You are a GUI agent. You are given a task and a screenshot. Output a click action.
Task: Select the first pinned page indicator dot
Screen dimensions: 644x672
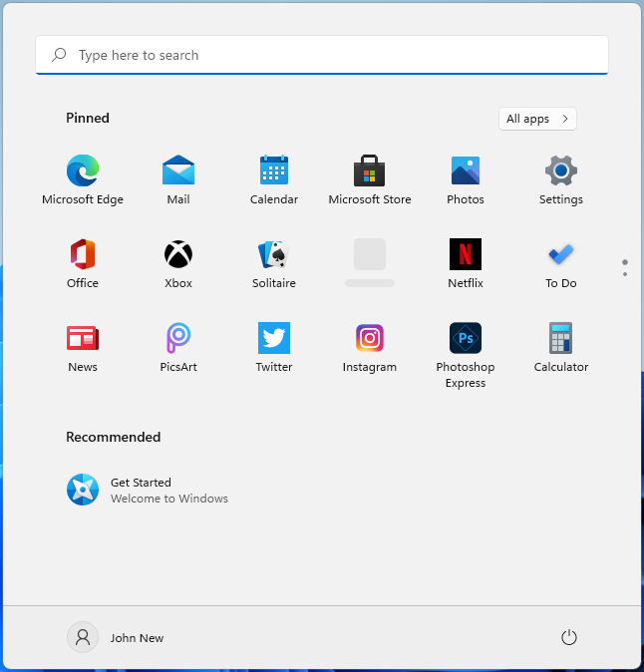point(625,262)
